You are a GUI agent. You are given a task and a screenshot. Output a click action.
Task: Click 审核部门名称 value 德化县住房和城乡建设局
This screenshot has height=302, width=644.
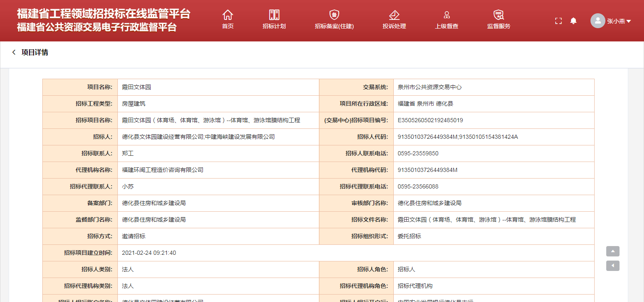point(429,203)
